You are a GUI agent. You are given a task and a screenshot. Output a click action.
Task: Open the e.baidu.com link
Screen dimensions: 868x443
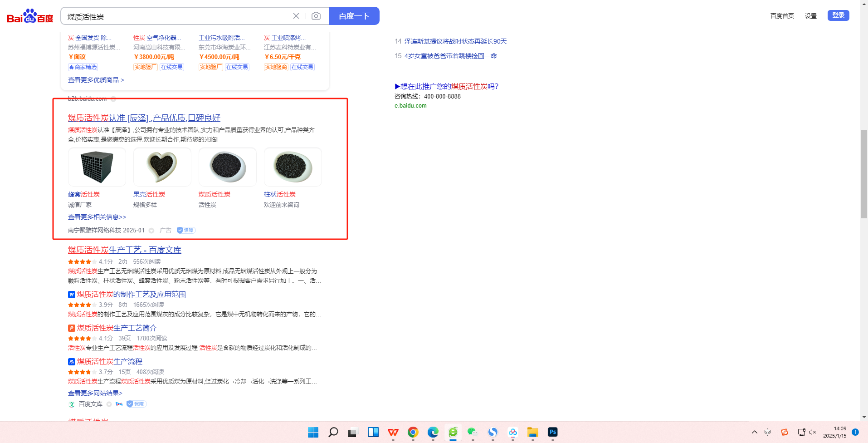410,106
